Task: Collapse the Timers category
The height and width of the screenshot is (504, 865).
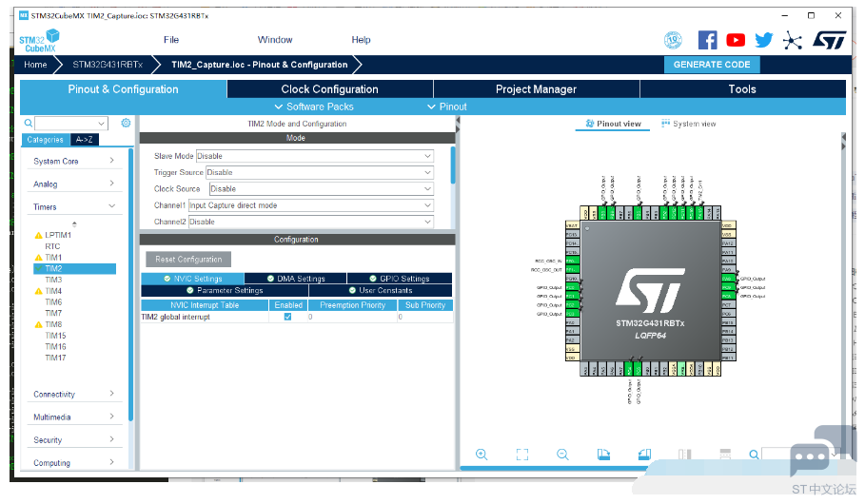Action: (74, 207)
